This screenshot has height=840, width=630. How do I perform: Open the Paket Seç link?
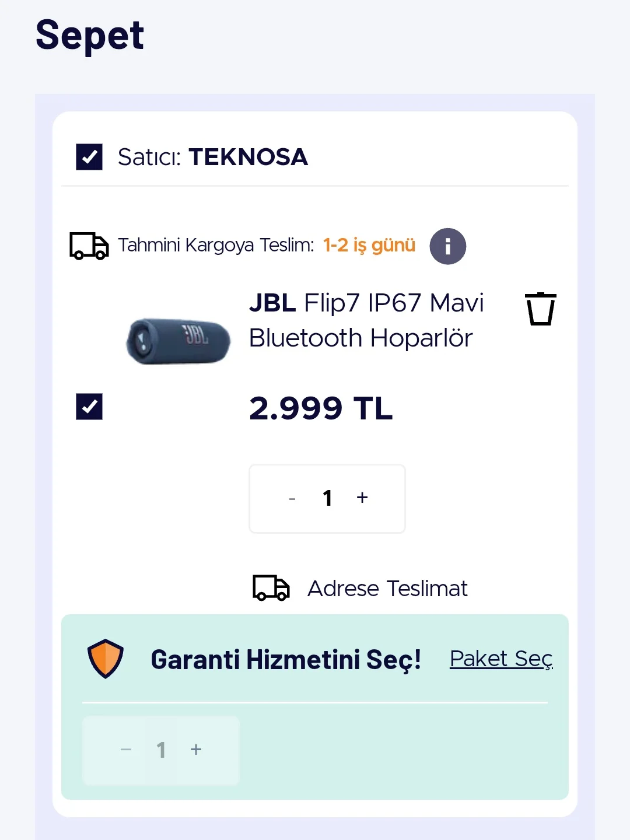pos(501,659)
